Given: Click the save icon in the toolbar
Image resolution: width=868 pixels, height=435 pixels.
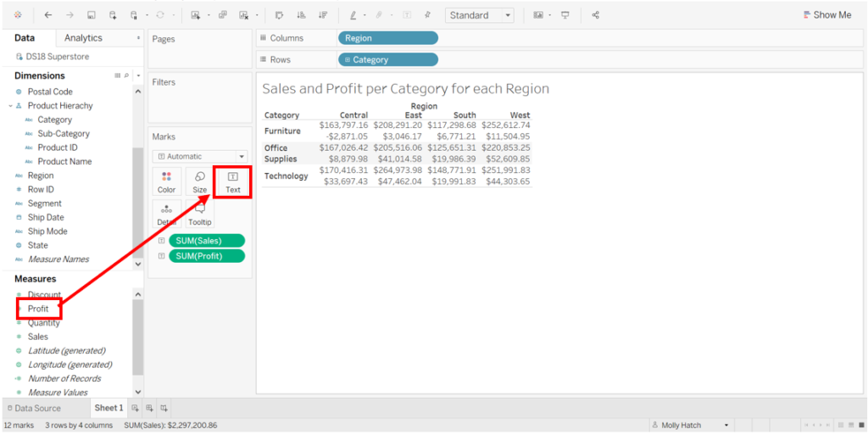Looking at the screenshot, I should pos(92,15).
